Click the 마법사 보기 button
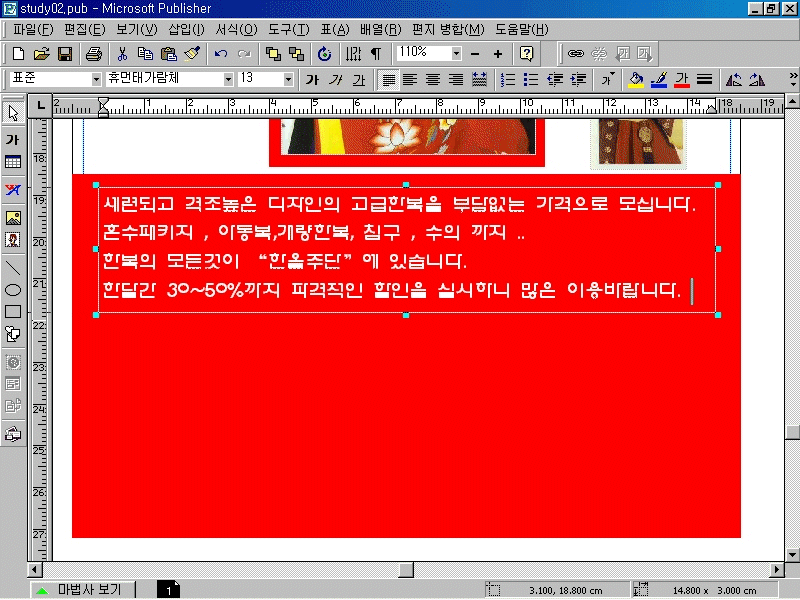This screenshot has height=600, width=800. tap(83, 590)
